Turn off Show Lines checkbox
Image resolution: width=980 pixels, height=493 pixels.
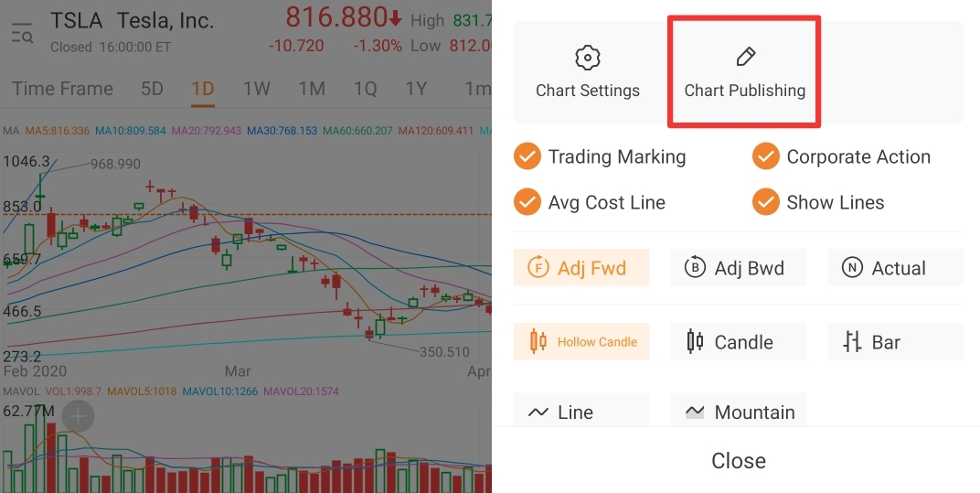pos(766,202)
